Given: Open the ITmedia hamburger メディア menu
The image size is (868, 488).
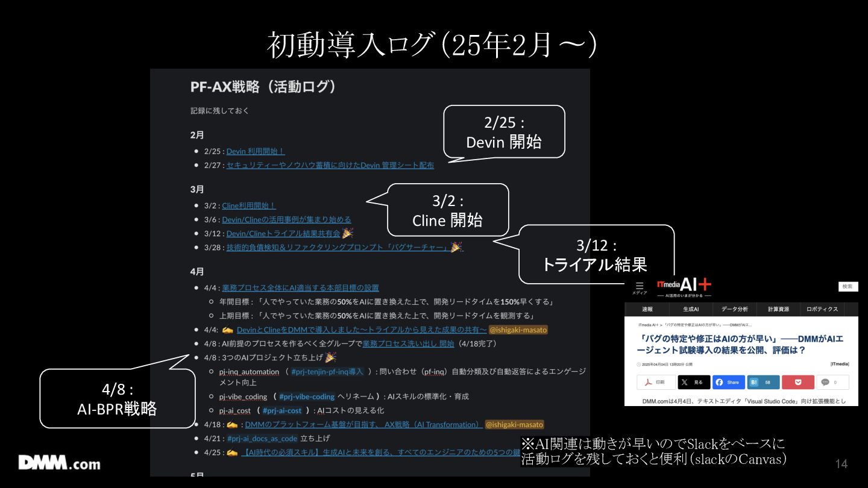Looking at the screenshot, I should (x=640, y=288).
